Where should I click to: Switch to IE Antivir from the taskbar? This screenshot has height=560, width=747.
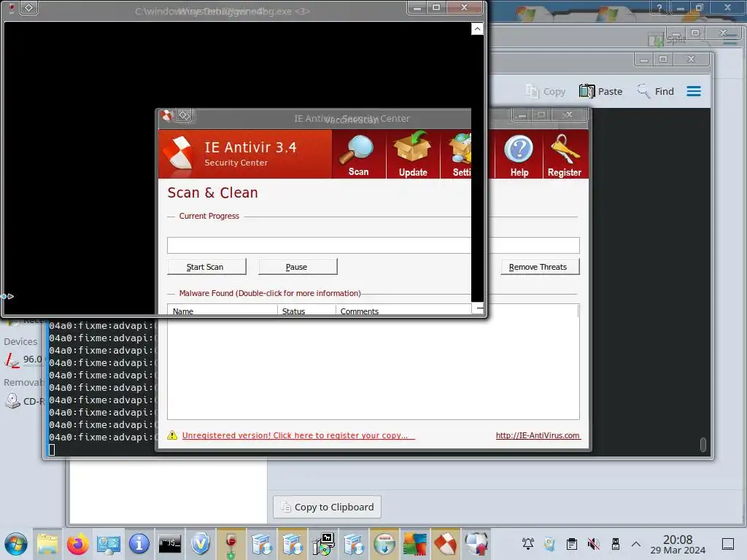[446, 544]
